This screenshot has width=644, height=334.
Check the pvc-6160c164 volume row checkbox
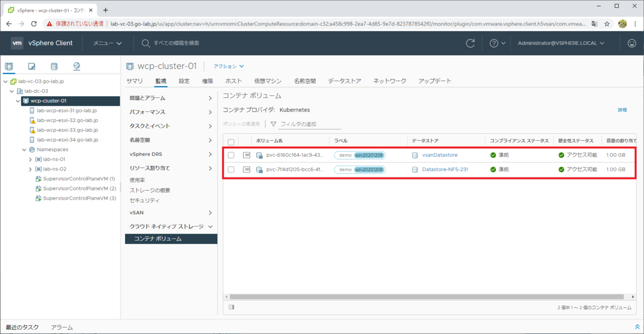231,155
